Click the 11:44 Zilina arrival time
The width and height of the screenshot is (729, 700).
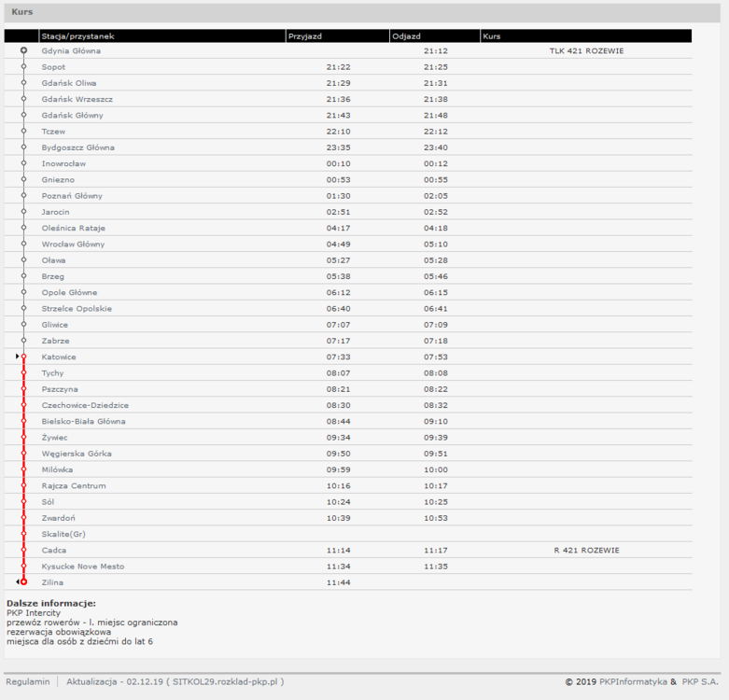pyautogui.click(x=339, y=583)
